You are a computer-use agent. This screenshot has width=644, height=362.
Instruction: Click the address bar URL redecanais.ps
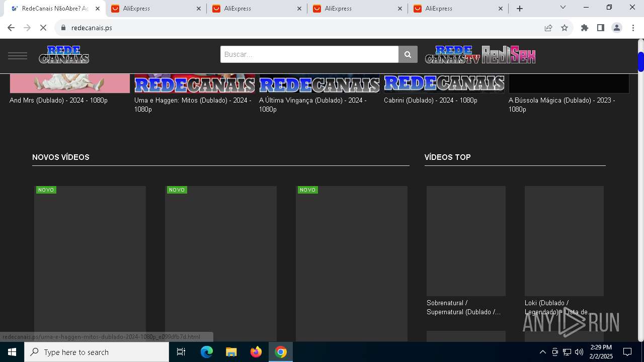[x=92, y=28]
